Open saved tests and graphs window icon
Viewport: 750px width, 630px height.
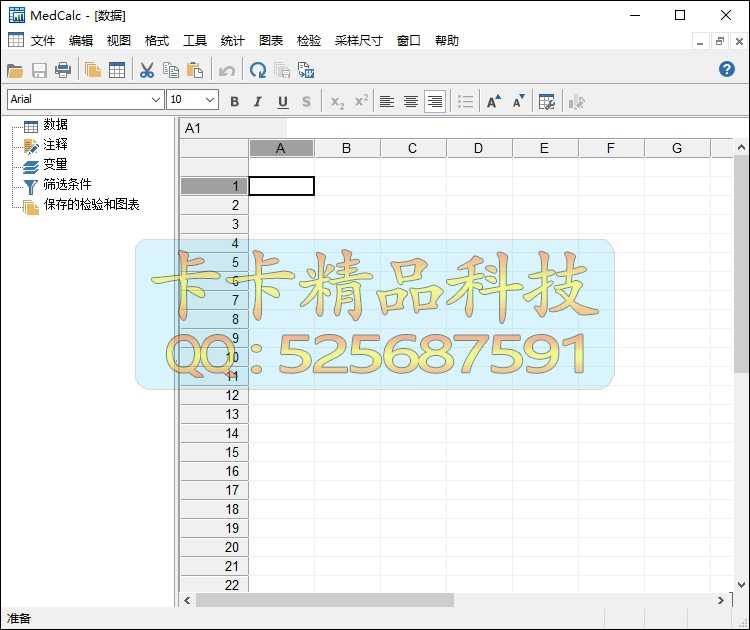tap(92, 71)
